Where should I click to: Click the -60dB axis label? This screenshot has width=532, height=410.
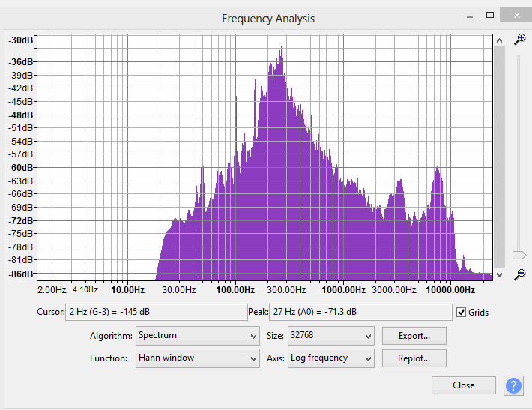pyautogui.click(x=21, y=168)
